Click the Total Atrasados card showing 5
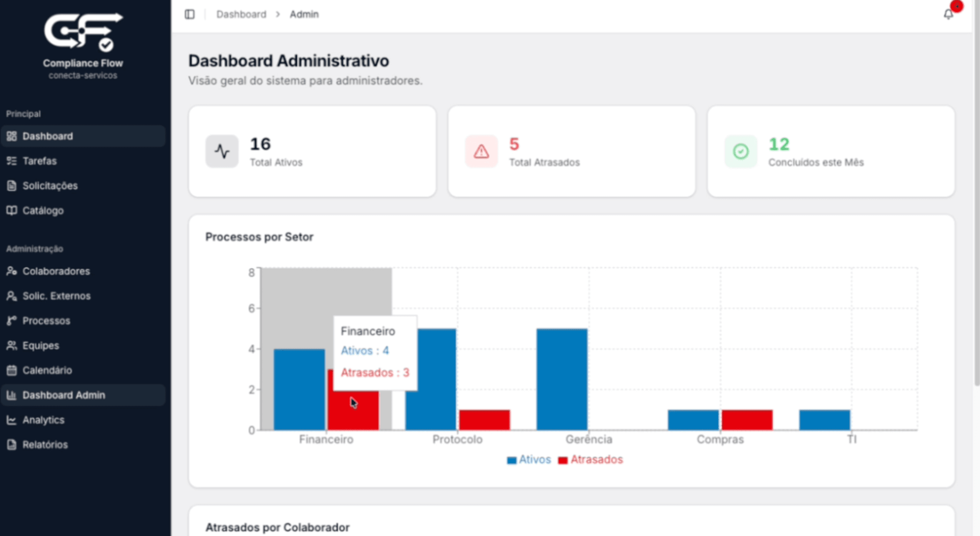This screenshot has width=980, height=536. (x=572, y=151)
